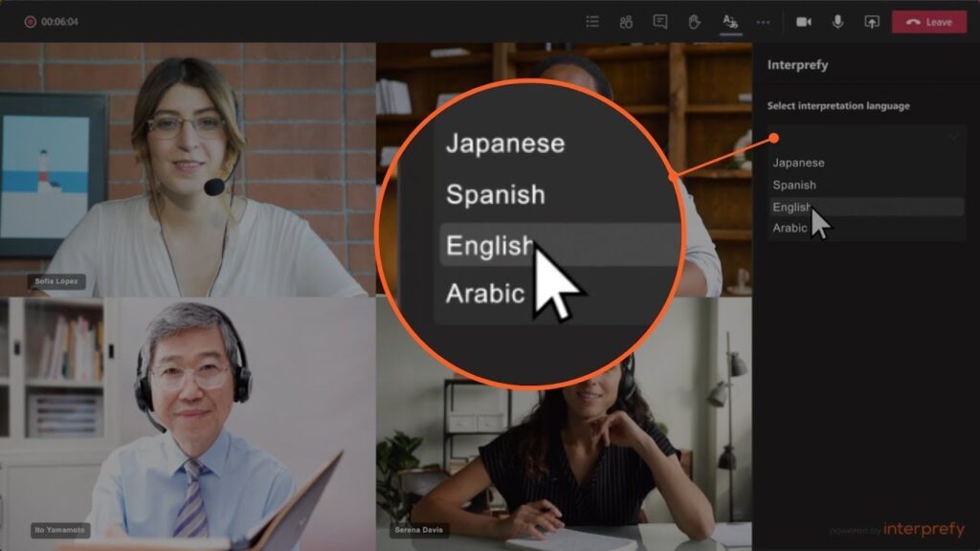The height and width of the screenshot is (551, 980).
Task: Mute the microphone
Action: pos(837,22)
